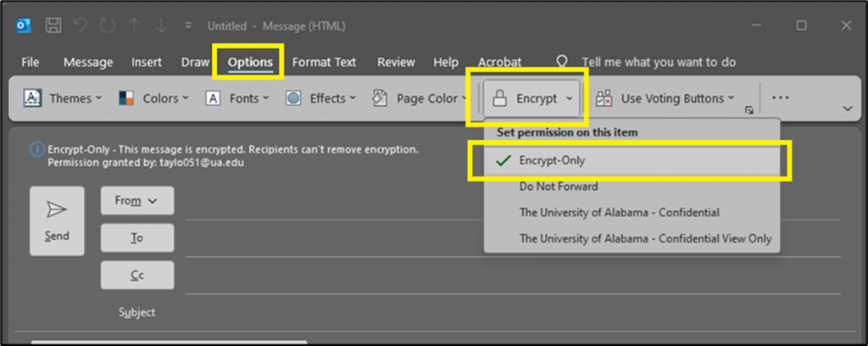Image resolution: width=868 pixels, height=346 pixels.
Task: Click the lightbulb Tell me icon
Action: [x=561, y=62]
